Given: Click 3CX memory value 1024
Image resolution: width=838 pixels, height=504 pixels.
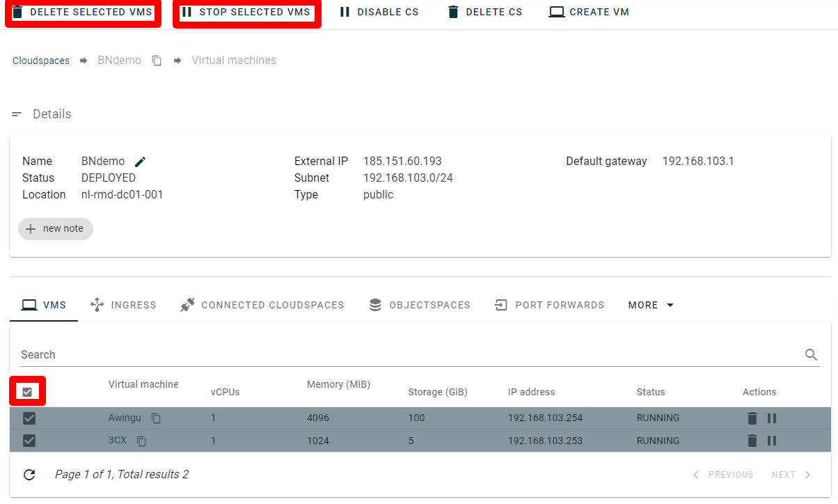Looking at the screenshot, I should coord(318,441).
